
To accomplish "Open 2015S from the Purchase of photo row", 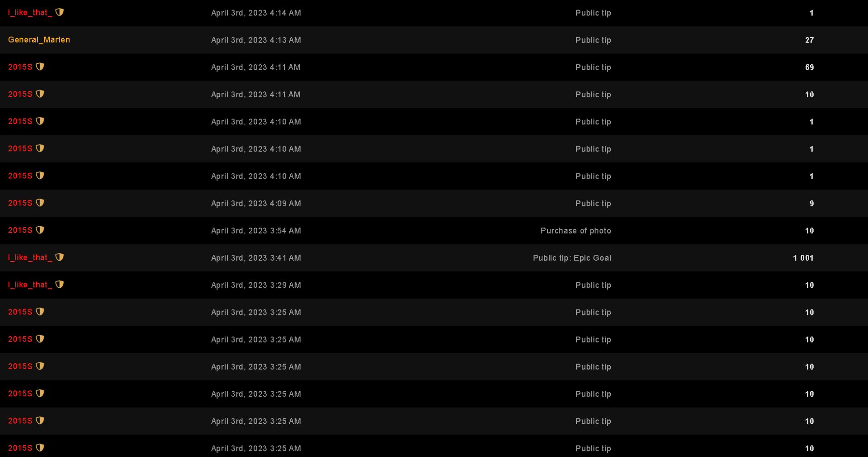I will [20, 230].
